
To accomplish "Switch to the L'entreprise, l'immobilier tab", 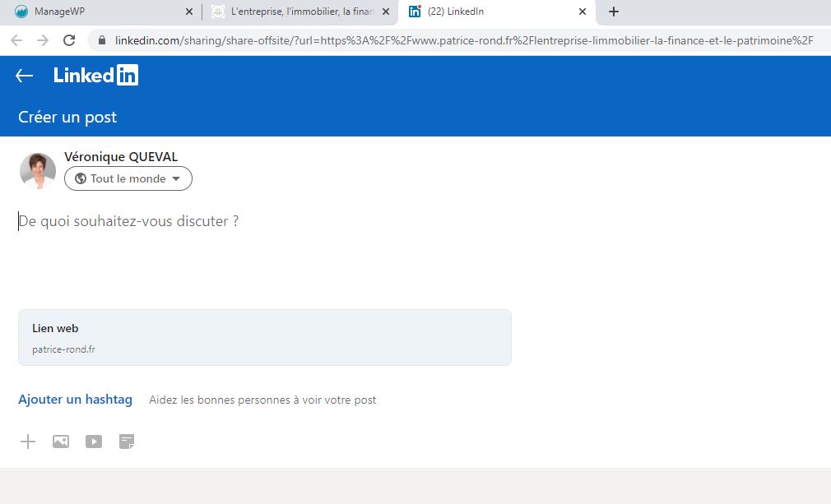I will [x=300, y=12].
